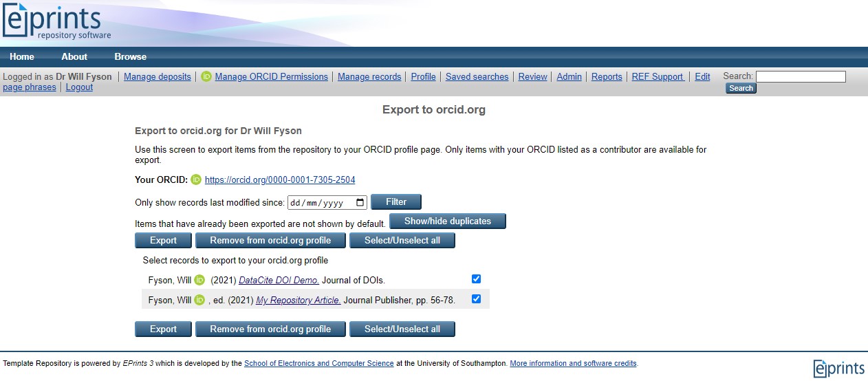Viewport: 868px width, 381px height.
Task: Open the Manage deposits link
Action: (158, 77)
